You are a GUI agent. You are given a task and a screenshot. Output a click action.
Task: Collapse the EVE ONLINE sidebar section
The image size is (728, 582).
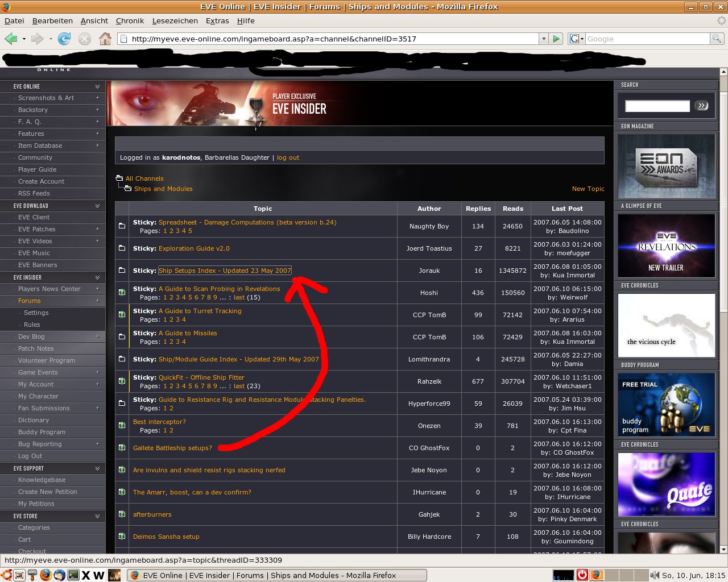pyautogui.click(x=97, y=86)
